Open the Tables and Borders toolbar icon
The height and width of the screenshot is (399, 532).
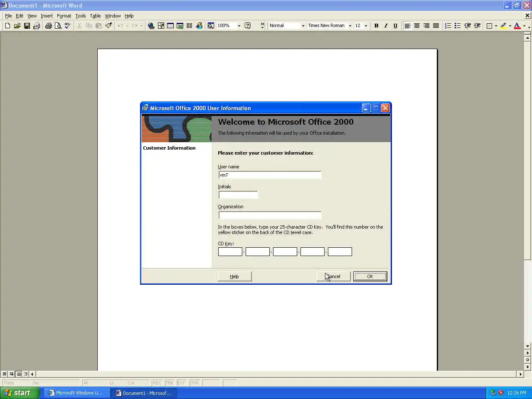point(161,26)
